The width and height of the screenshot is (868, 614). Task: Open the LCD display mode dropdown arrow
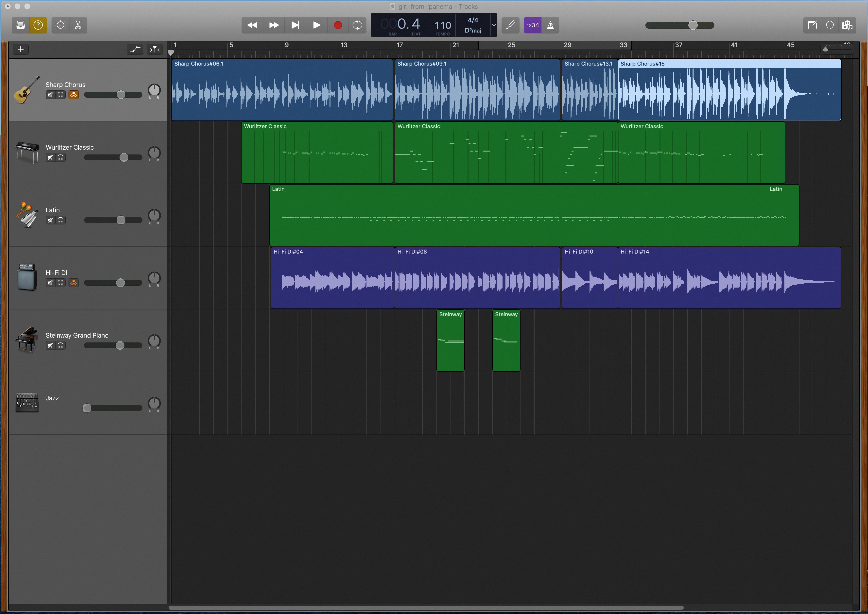coord(494,25)
